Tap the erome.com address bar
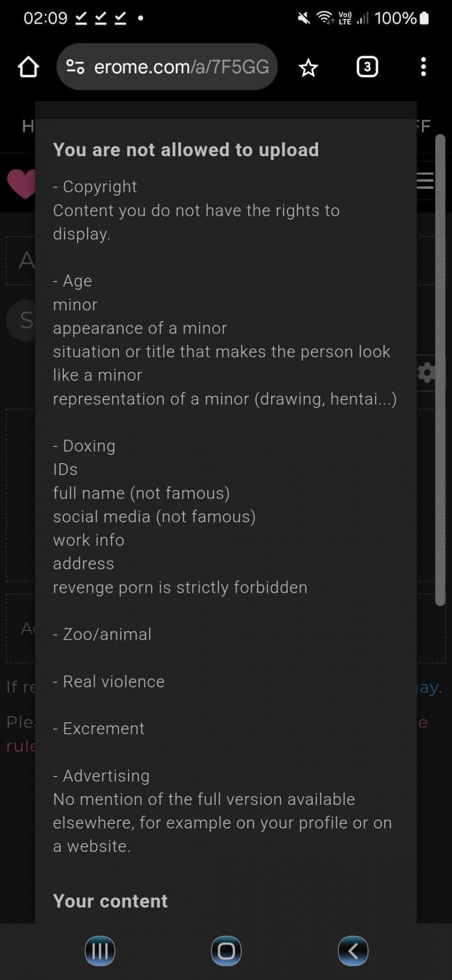 tap(183, 66)
